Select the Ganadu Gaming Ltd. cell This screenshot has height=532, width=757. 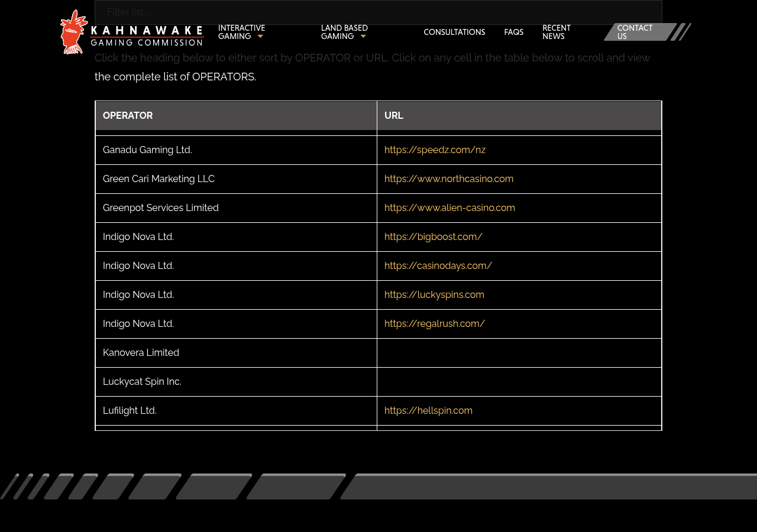pyautogui.click(x=236, y=150)
